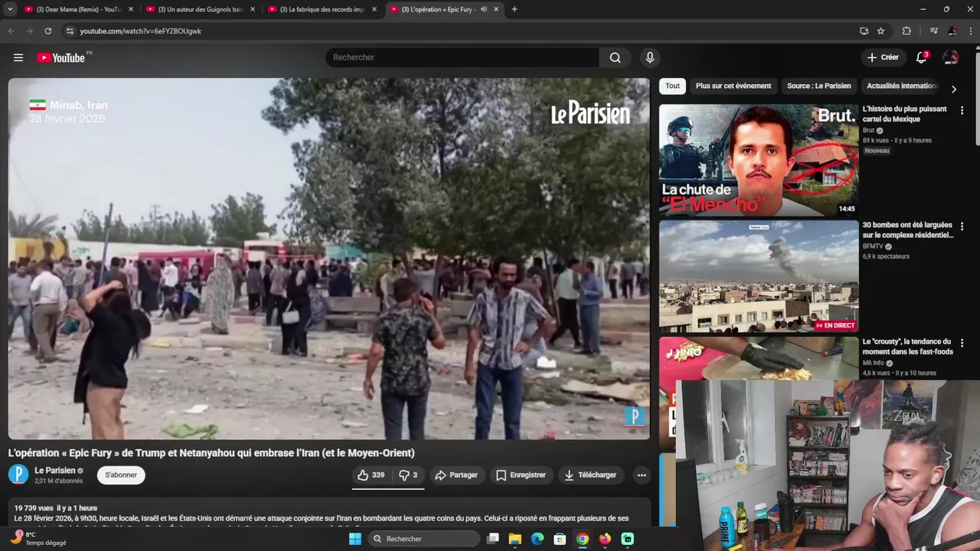Viewport: 980px width, 551px height.
Task: Close the Un auteur des Guignols tab
Action: 253,9
